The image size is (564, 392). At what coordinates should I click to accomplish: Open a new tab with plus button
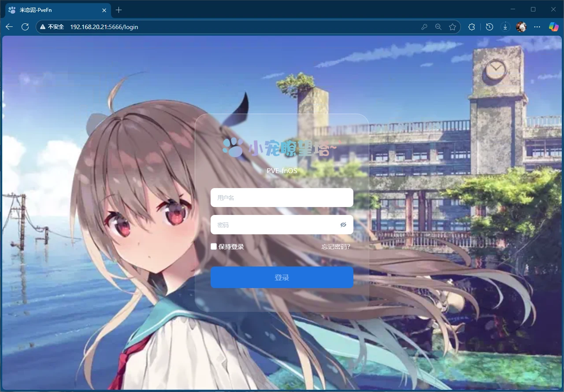[119, 10]
